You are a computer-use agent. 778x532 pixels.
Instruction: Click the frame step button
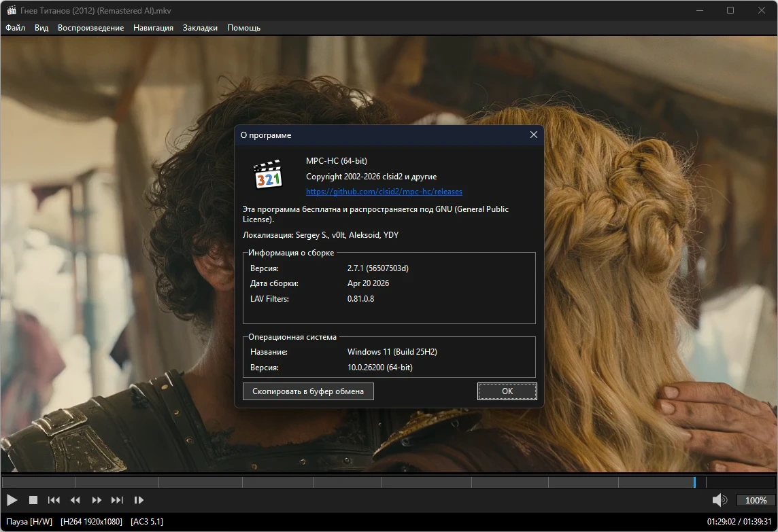pyautogui.click(x=139, y=500)
